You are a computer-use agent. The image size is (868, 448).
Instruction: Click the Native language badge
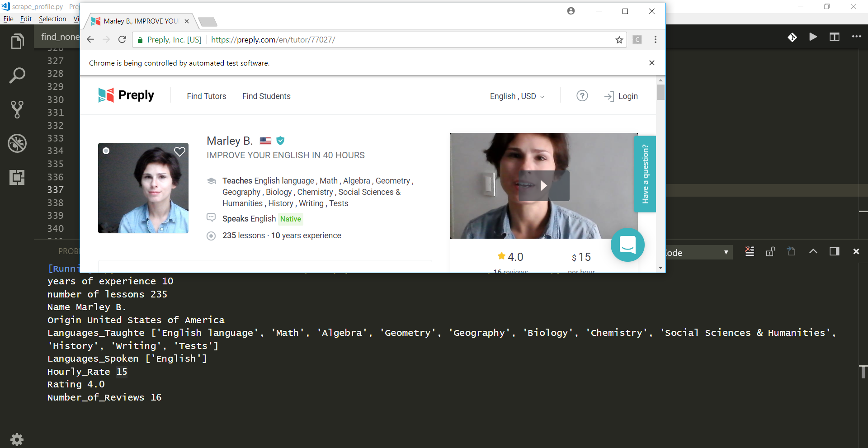point(291,219)
